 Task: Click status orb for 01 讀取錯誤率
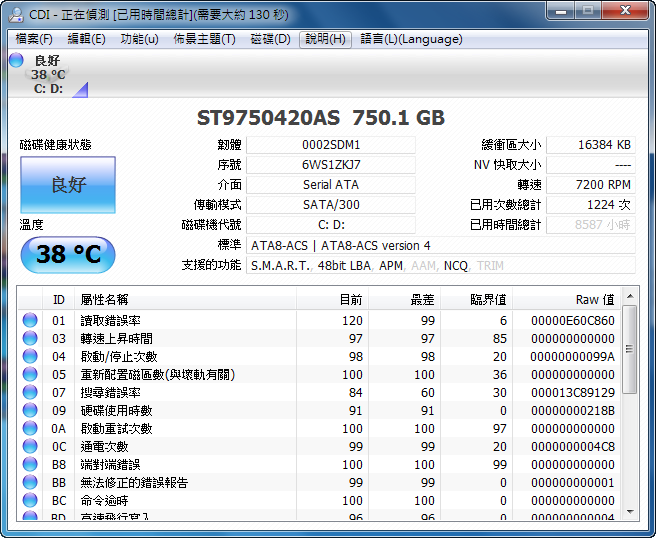(30, 320)
